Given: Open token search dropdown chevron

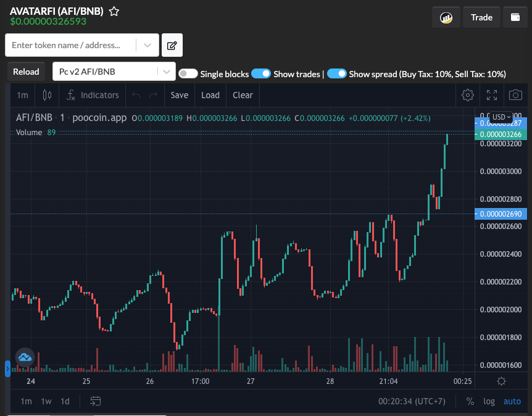Looking at the screenshot, I should [148, 45].
